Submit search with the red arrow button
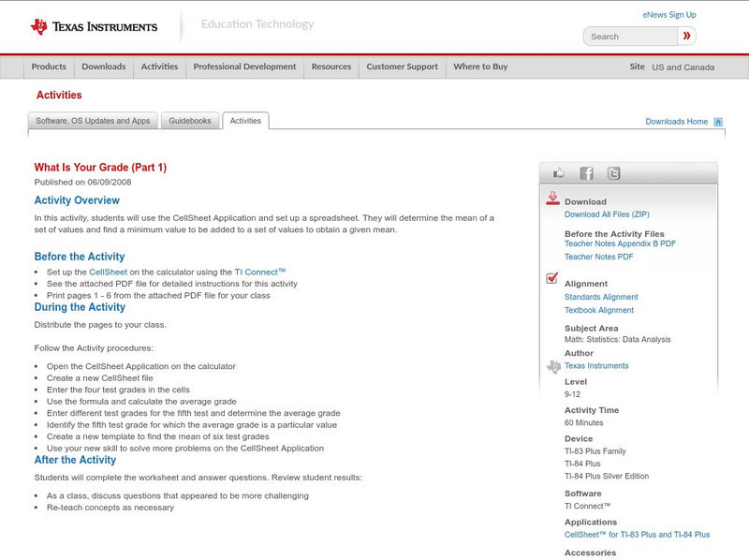This screenshot has height=560, width=749. (686, 36)
